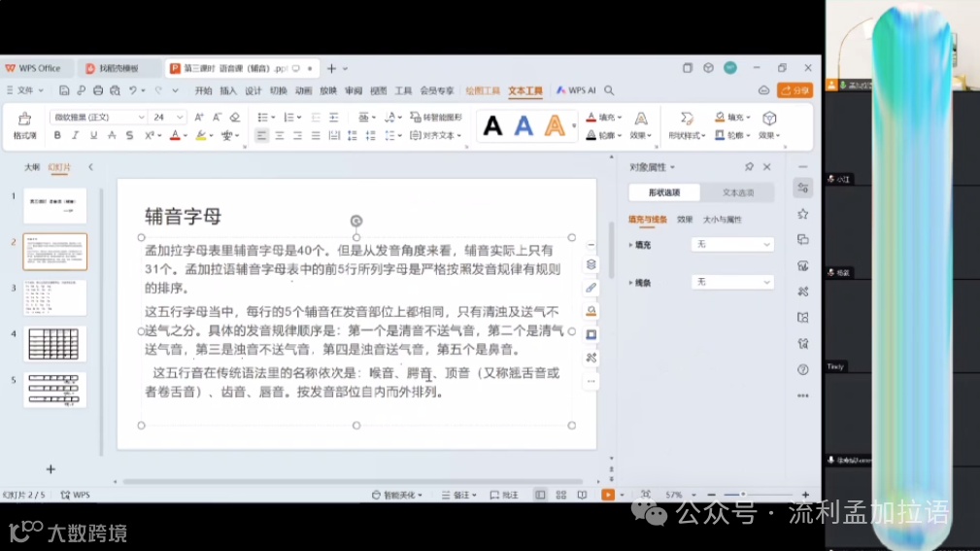Switch to 大纲 outline view tab
This screenshot has width=980, height=551.
click(x=32, y=167)
